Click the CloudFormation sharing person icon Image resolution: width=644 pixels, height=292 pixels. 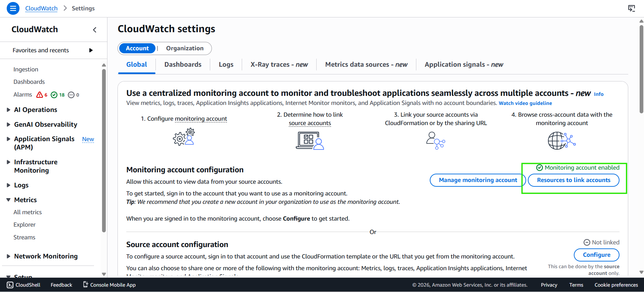click(x=436, y=141)
